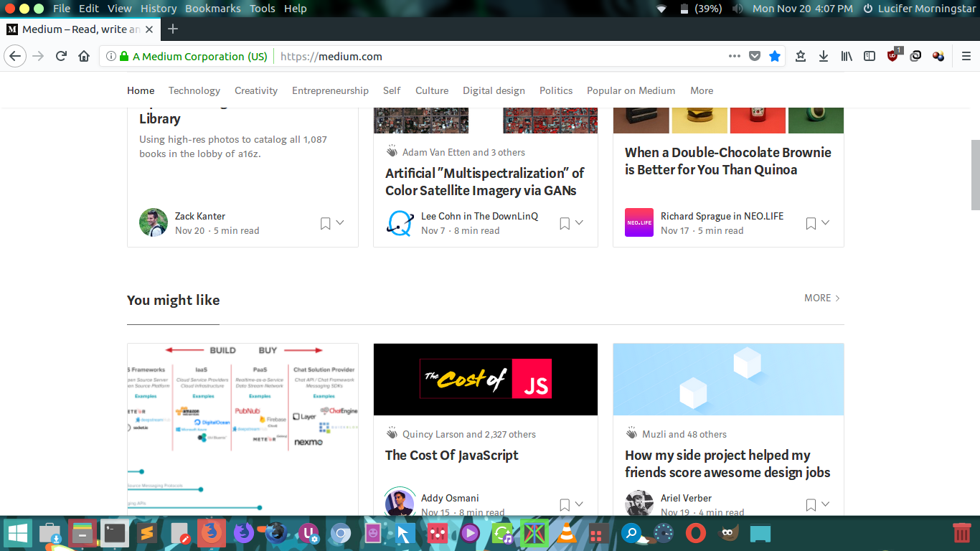Image resolution: width=980 pixels, height=551 pixels.
Task: Click the blue bookmark star
Action: pos(775,56)
